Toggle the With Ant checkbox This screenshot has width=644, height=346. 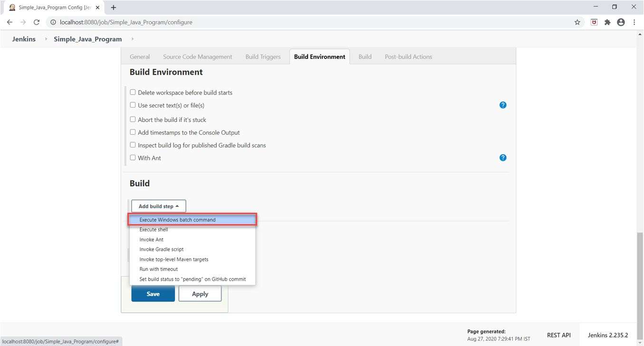click(x=133, y=158)
